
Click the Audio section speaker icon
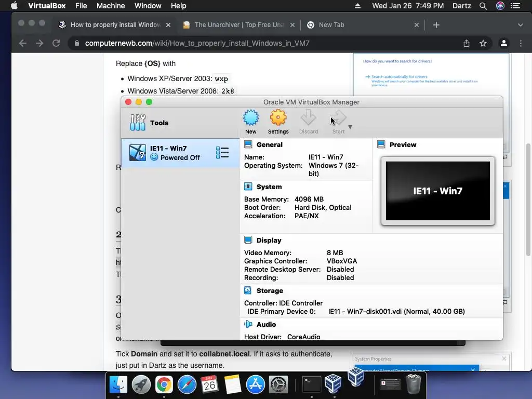[x=248, y=324]
